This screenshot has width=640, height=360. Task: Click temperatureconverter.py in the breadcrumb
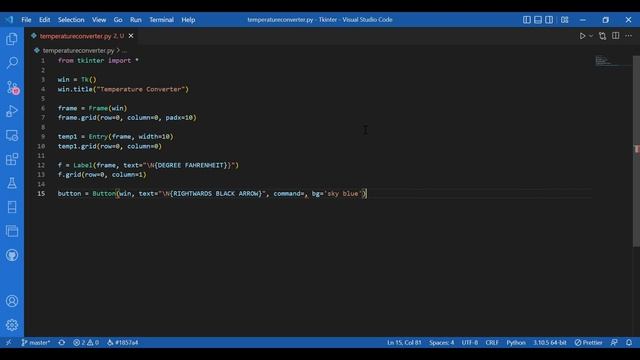(78, 51)
